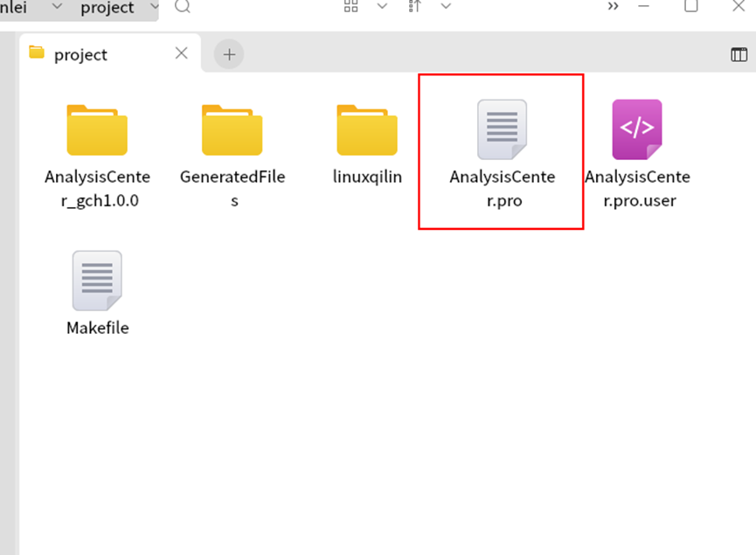Switch view mode using grid icon
The width and height of the screenshot is (756, 555).
[351, 6]
